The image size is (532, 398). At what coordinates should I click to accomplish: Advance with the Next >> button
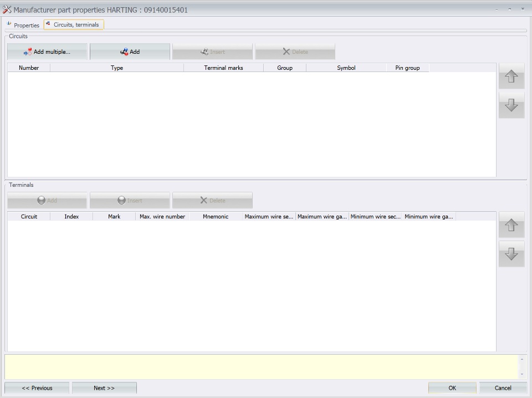pyautogui.click(x=104, y=388)
